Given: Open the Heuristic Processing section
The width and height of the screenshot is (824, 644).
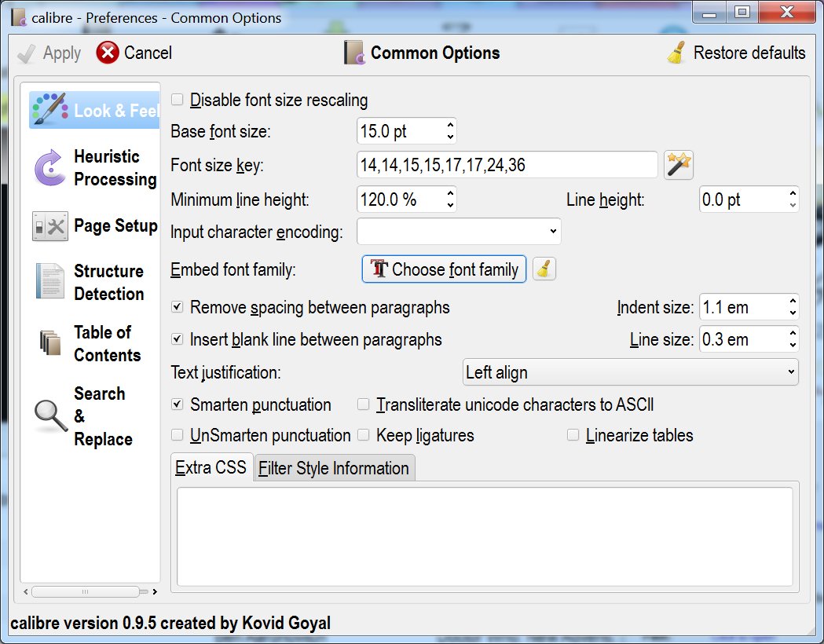Looking at the screenshot, I should tap(94, 167).
